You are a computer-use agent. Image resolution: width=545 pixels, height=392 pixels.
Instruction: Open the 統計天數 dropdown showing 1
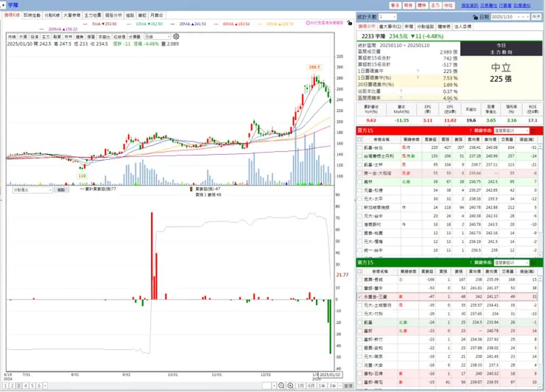(x=387, y=17)
